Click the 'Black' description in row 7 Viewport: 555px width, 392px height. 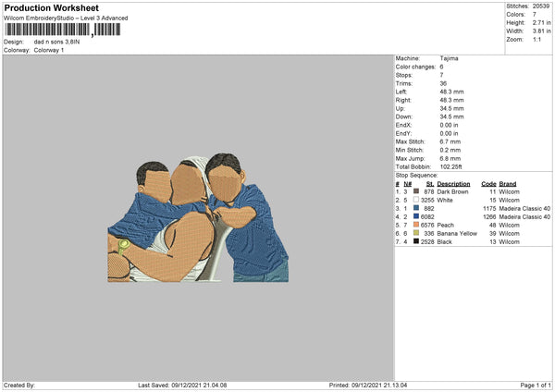pyautogui.click(x=444, y=242)
